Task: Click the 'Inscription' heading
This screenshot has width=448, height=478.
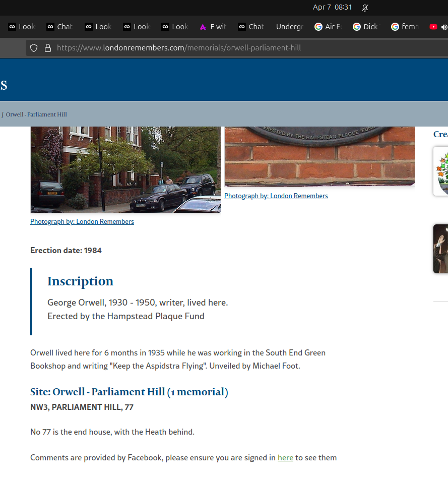Action: (80, 281)
